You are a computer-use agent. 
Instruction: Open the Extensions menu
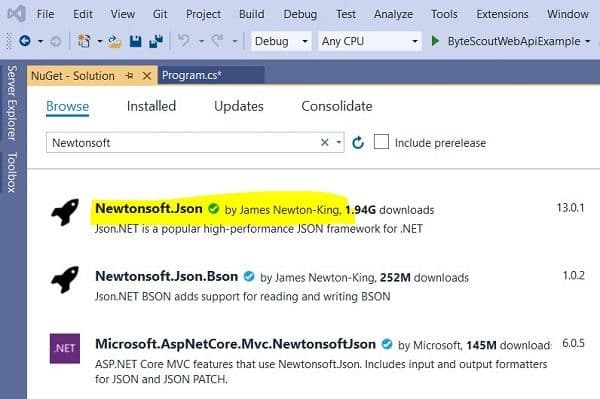tap(502, 14)
